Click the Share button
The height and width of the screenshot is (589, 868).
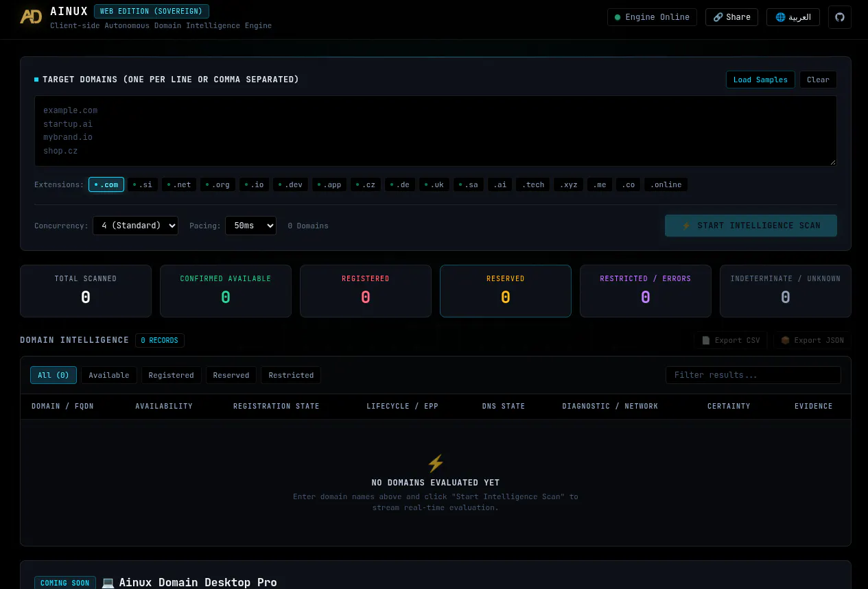click(731, 17)
